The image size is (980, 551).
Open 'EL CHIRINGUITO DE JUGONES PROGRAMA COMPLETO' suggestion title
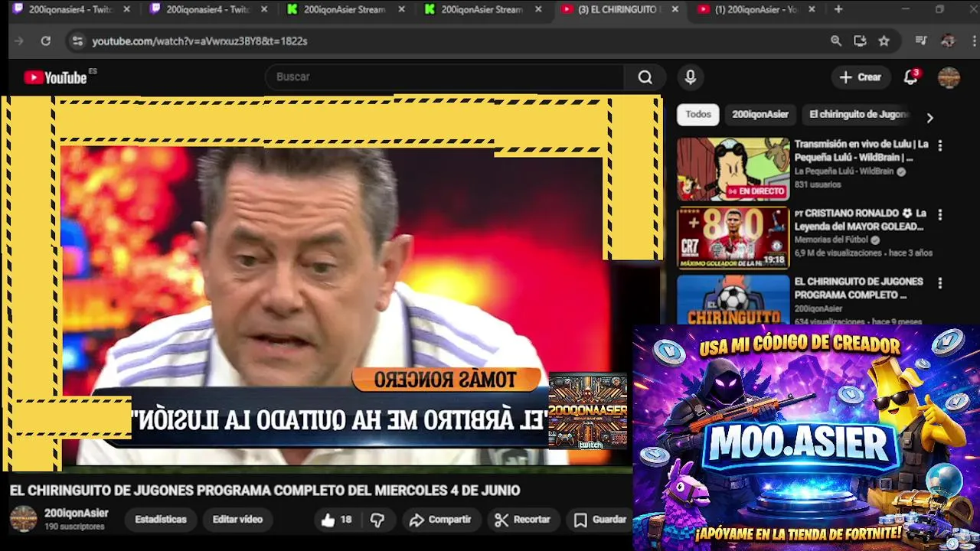(858, 288)
